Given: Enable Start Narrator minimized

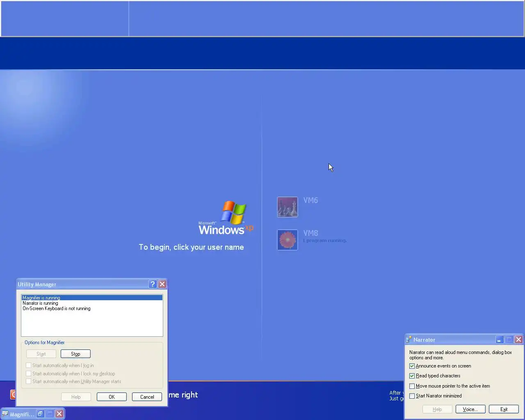Looking at the screenshot, I should pyautogui.click(x=412, y=396).
